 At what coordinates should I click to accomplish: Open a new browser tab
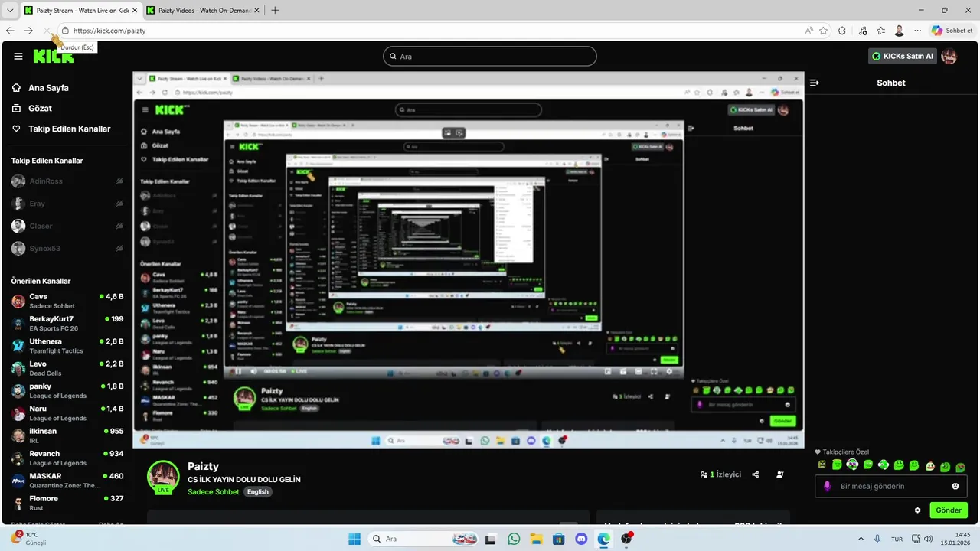pyautogui.click(x=275, y=10)
